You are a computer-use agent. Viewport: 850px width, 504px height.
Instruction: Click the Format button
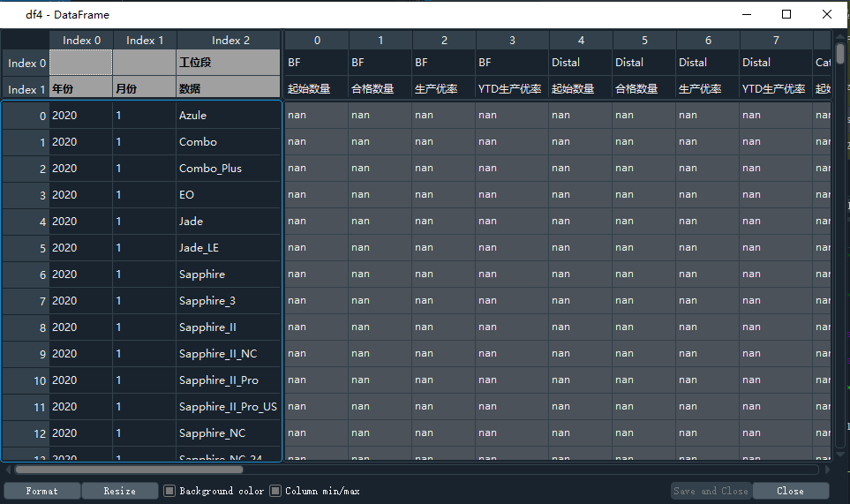click(41, 491)
